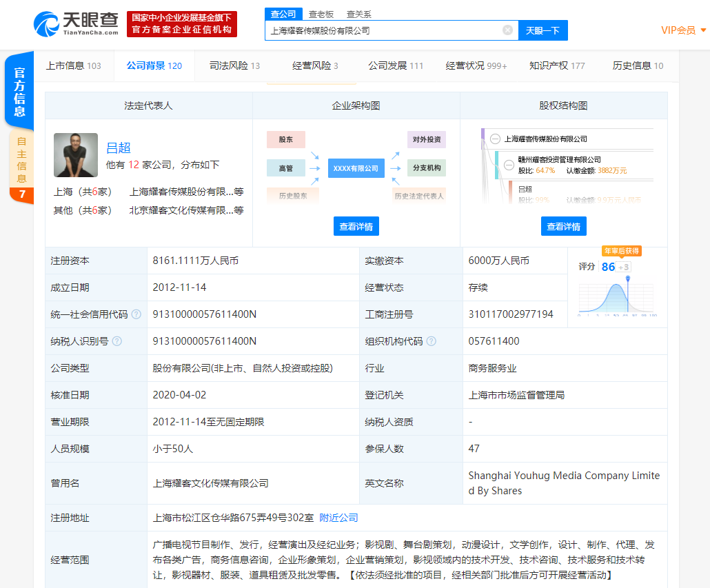The width and height of the screenshot is (710, 588).
Task: Click approval date 2020-04-02
Action: (179, 395)
